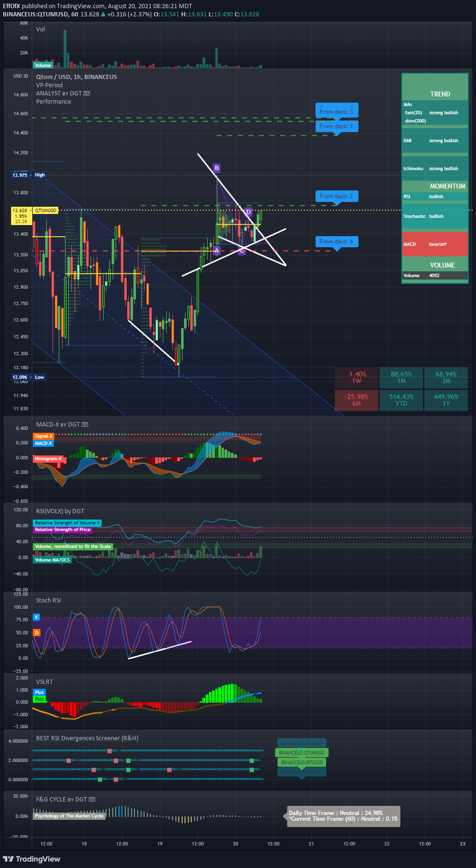Click the date 19 on time axis
Image resolution: width=476 pixels, height=868 pixels.
160,843
